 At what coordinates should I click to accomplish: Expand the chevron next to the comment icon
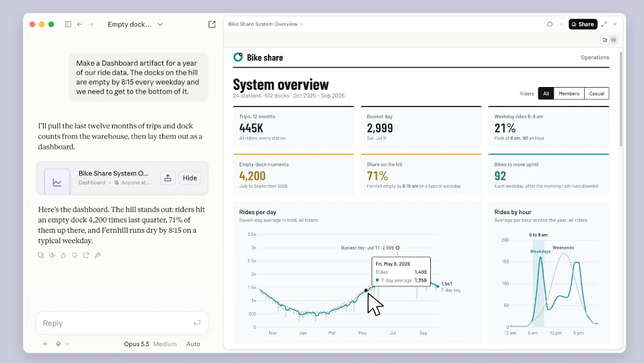point(561,25)
